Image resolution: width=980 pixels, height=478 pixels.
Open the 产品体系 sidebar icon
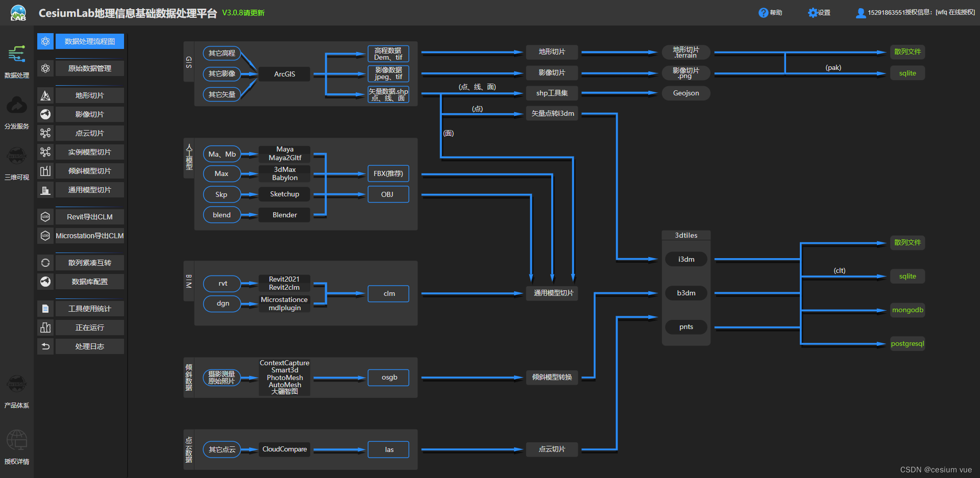coord(17,384)
